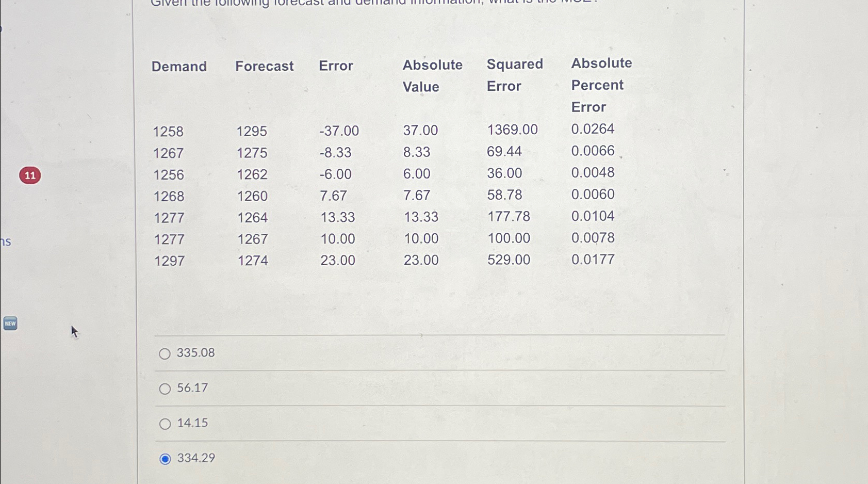Image resolution: width=868 pixels, height=484 pixels.
Task: Click the blue NEW indicator badge
Action: click(9, 324)
